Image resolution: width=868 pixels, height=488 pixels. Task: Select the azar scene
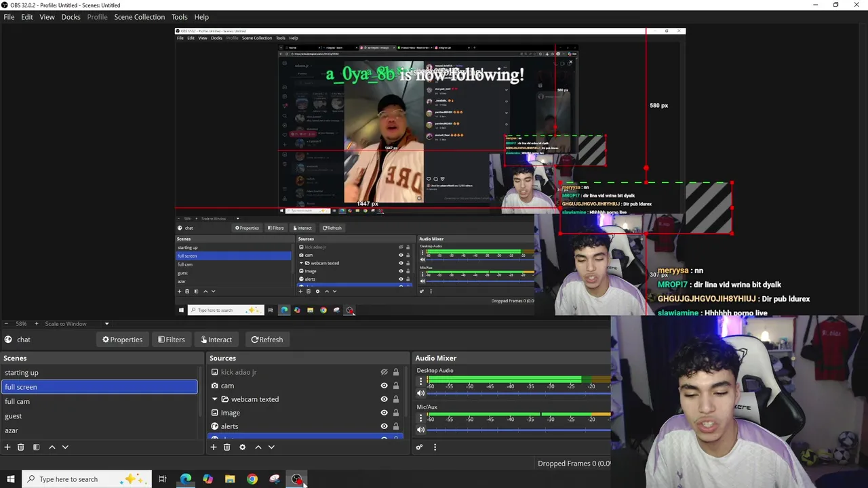click(x=100, y=430)
